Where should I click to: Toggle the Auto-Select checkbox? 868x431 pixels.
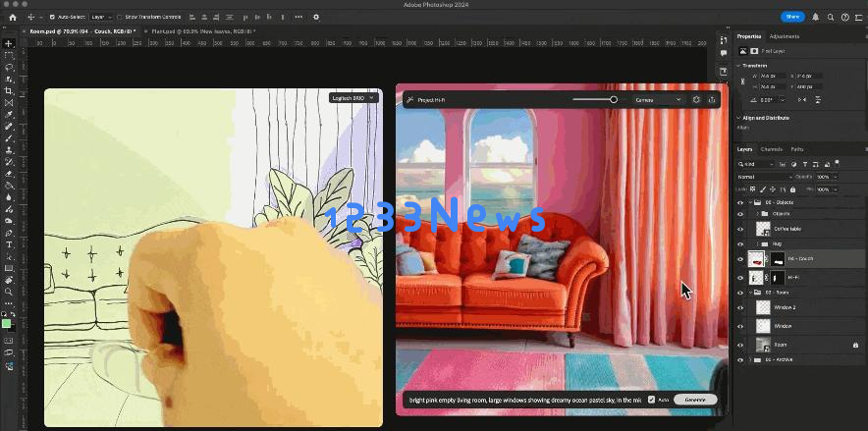pos(52,17)
